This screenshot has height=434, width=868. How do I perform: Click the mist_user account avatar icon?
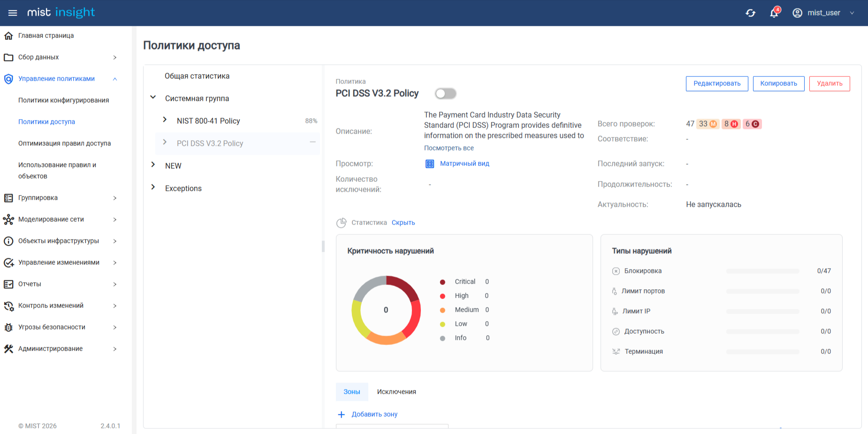point(797,13)
